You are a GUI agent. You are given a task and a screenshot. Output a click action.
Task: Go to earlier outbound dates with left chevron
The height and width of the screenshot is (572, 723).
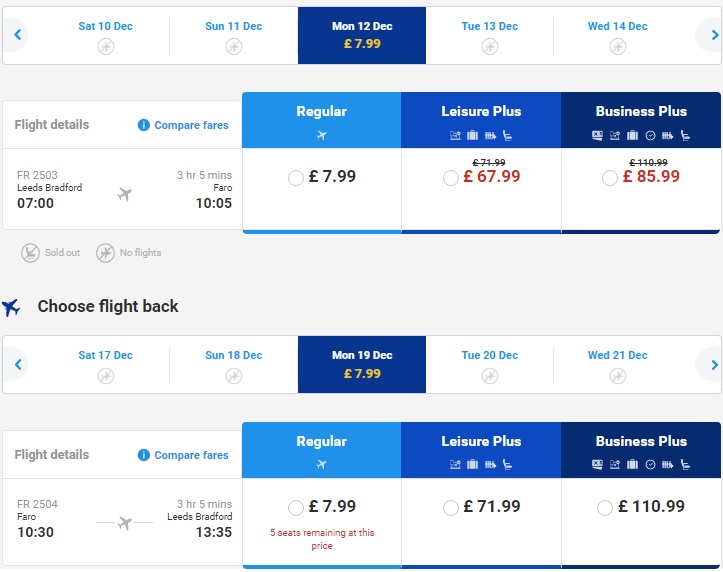[x=18, y=35]
